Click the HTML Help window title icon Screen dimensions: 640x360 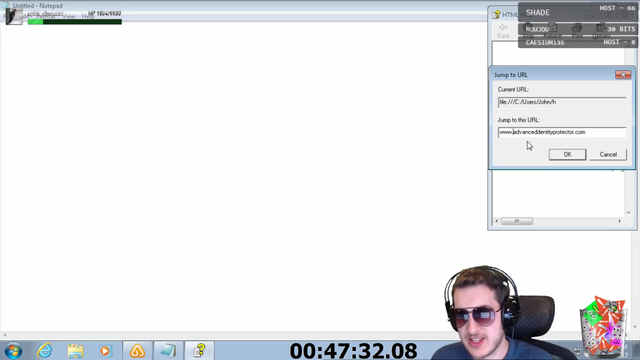point(496,15)
